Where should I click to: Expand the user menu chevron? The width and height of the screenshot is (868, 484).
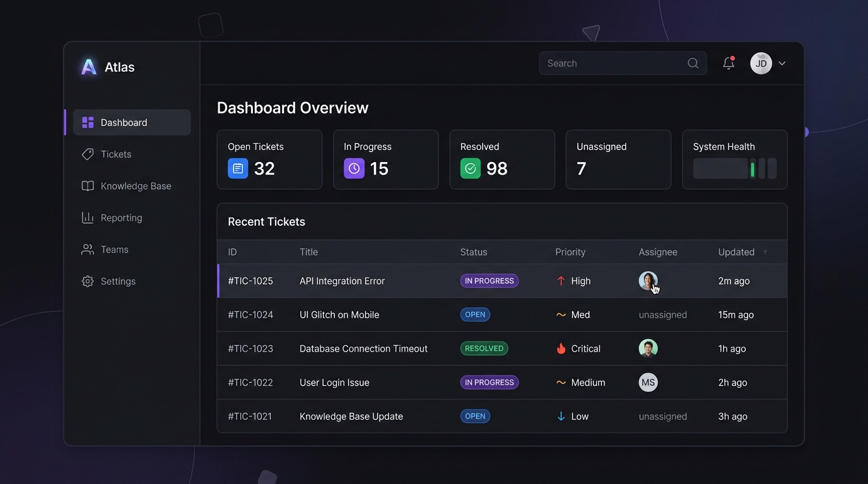point(782,63)
